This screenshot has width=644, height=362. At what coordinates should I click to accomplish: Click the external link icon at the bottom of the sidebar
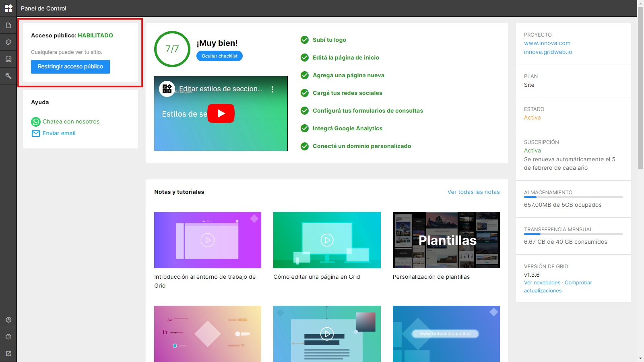tap(8, 354)
